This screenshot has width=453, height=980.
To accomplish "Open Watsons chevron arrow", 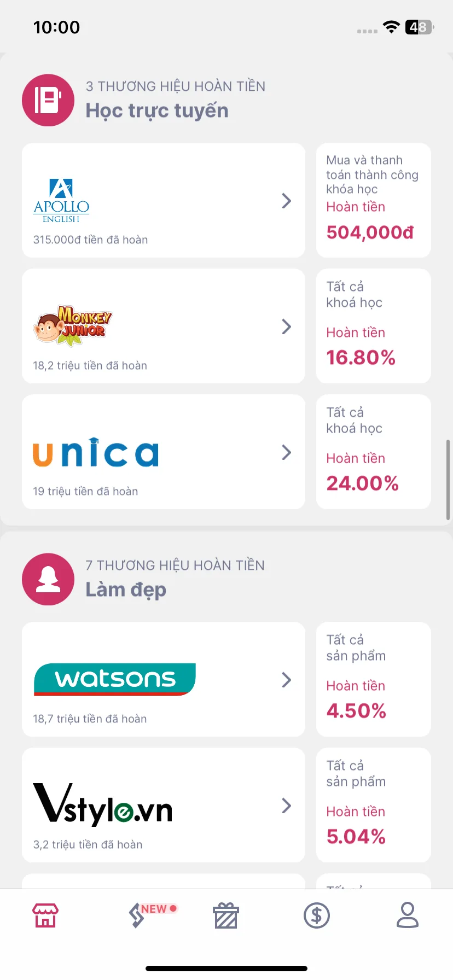I will point(286,680).
